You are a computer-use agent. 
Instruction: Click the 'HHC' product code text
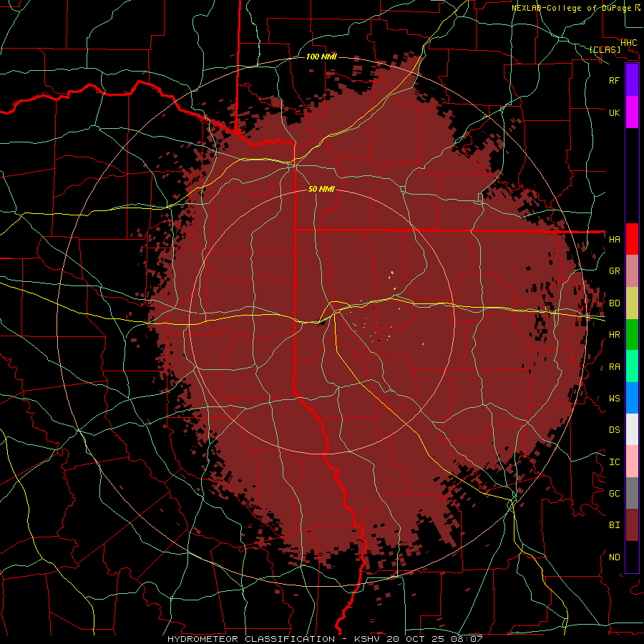(628, 42)
